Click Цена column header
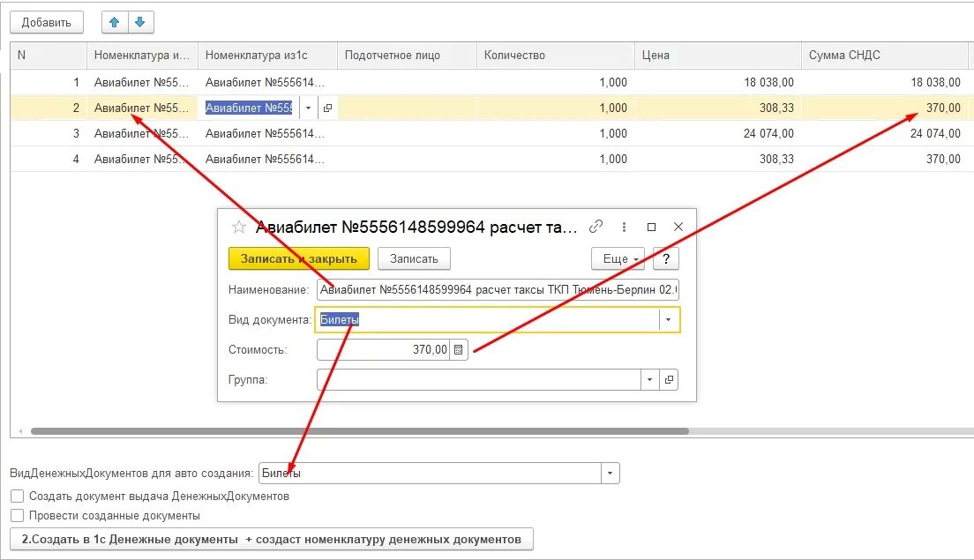Image resolution: width=974 pixels, height=560 pixels. click(x=717, y=56)
